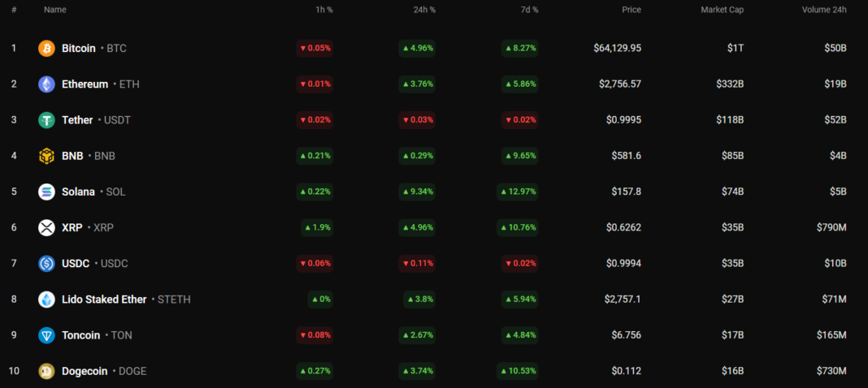This screenshot has width=868, height=388.
Task: Click the Lido Staked Ether icon
Action: coord(46,300)
